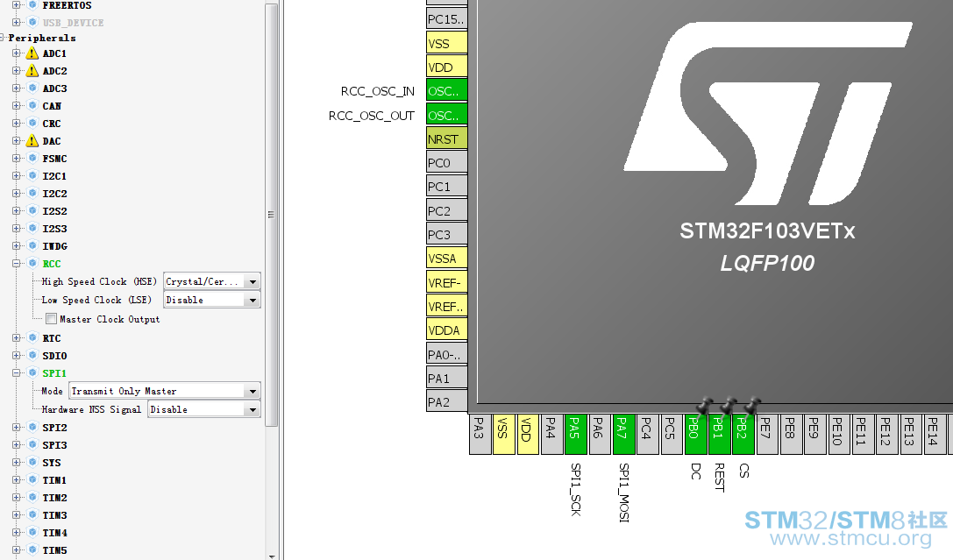This screenshot has width=953, height=560.
Task: Select the OSC pin for RCC_OSC_IN
Action: (x=447, y=90)
